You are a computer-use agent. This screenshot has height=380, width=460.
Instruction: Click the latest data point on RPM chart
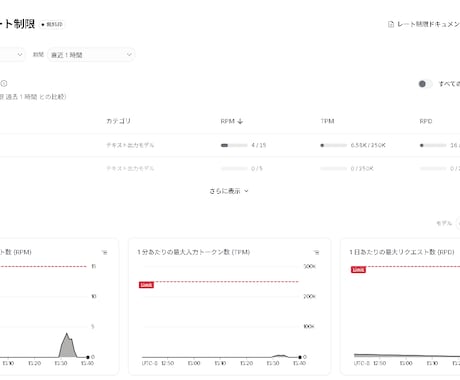click(x=88, y=357)
